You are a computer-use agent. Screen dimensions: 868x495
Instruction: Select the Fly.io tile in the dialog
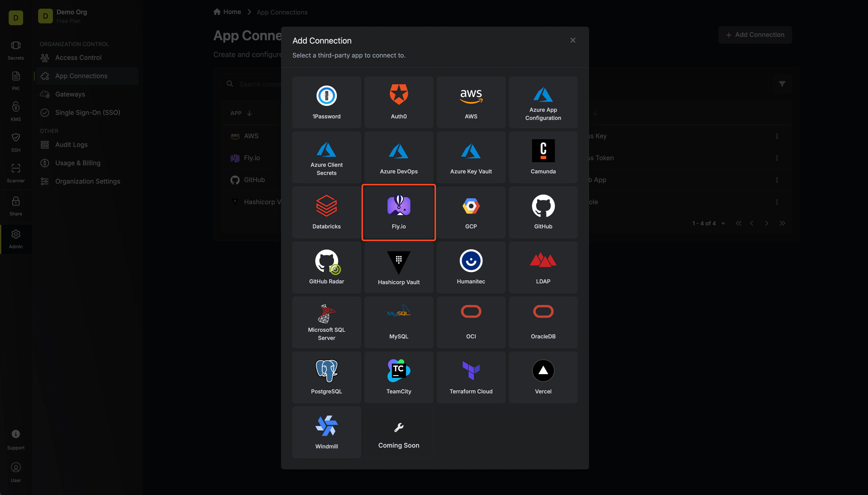tap(399, 212)
